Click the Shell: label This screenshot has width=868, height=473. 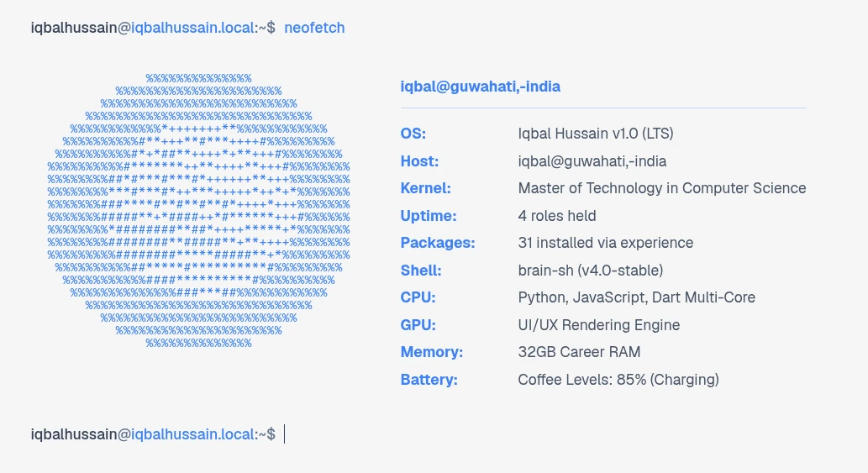click(421, 271)
